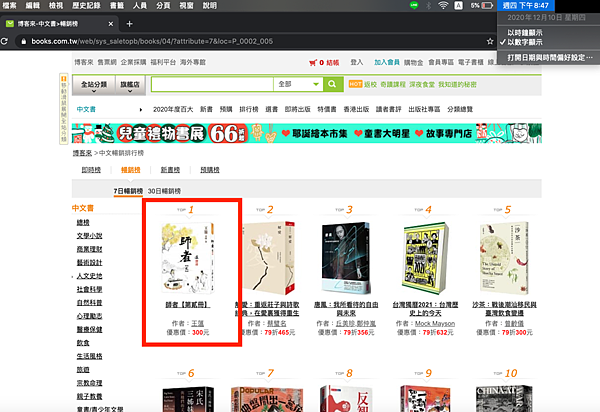Click the address bar URL

click(x=152, y=41)
